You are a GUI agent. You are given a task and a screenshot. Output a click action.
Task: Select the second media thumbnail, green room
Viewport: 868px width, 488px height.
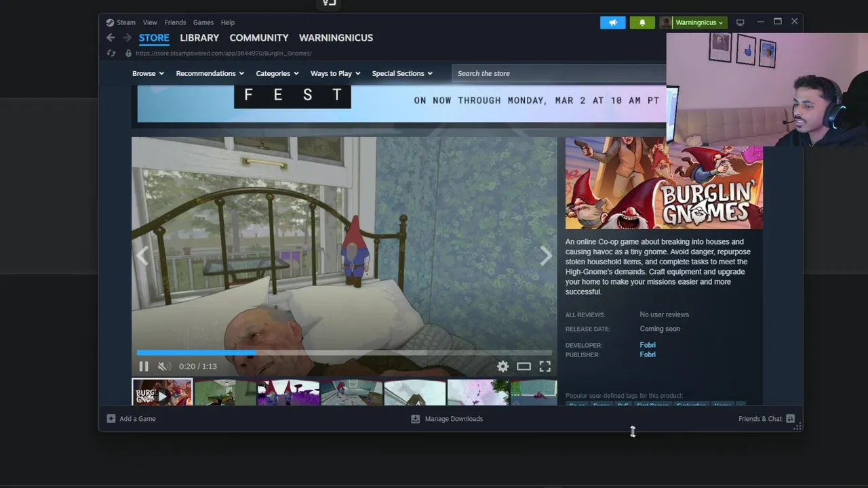pyautogui.click(x=224, y=393)
